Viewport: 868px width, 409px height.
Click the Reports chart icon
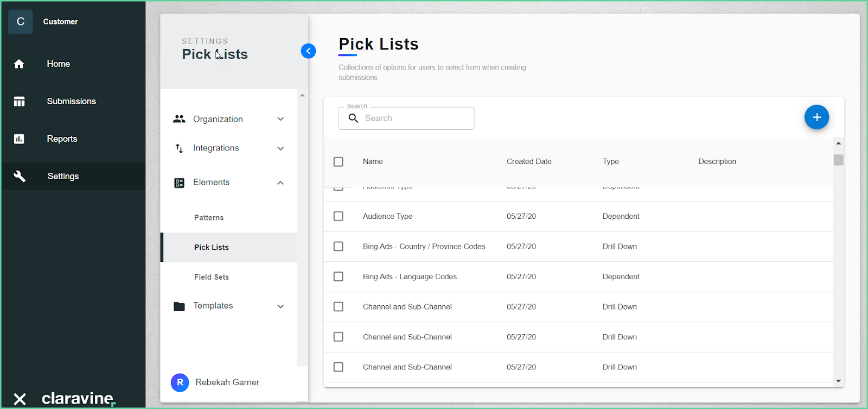point(19,139)
